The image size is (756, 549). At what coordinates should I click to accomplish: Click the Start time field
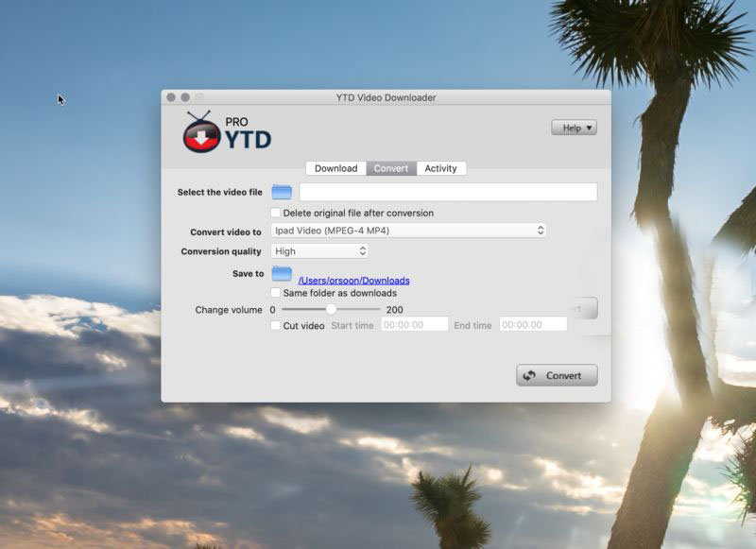415,324
